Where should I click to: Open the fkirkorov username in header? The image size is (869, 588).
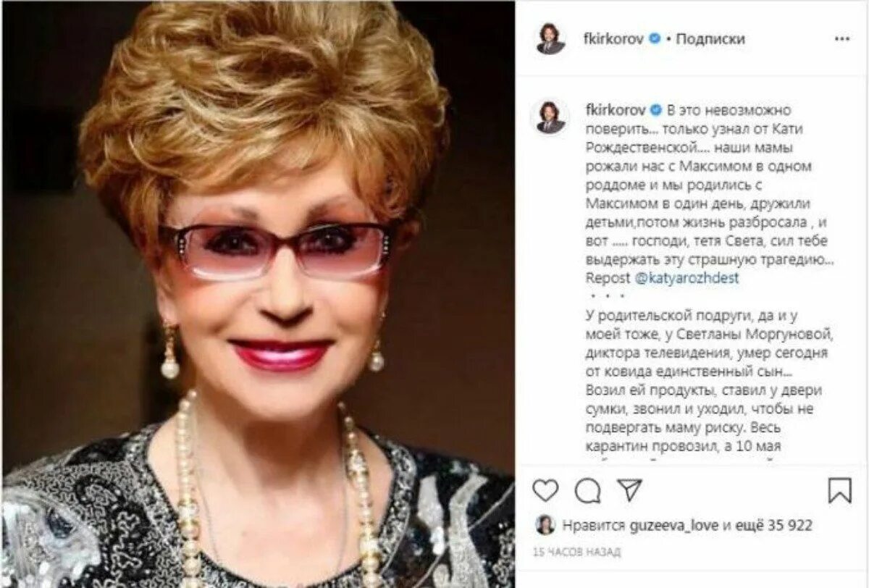[613, 39]
